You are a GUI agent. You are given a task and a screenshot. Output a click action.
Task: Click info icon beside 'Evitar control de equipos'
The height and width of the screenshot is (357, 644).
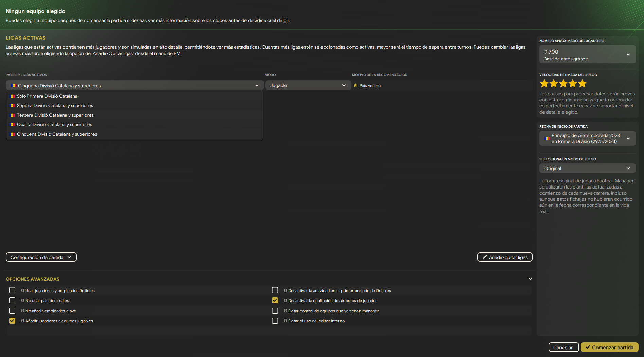[286, 311]
